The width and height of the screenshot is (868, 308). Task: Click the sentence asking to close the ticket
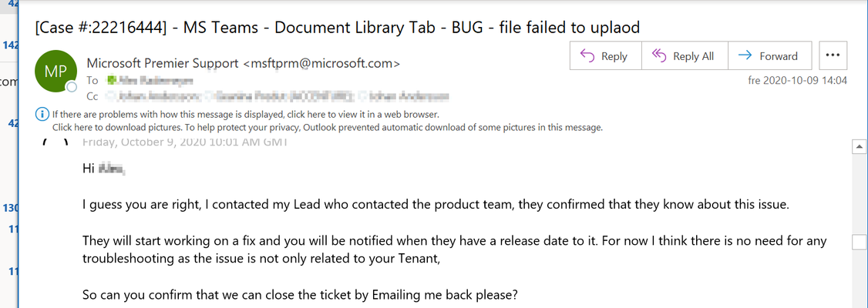coord(299,294)
